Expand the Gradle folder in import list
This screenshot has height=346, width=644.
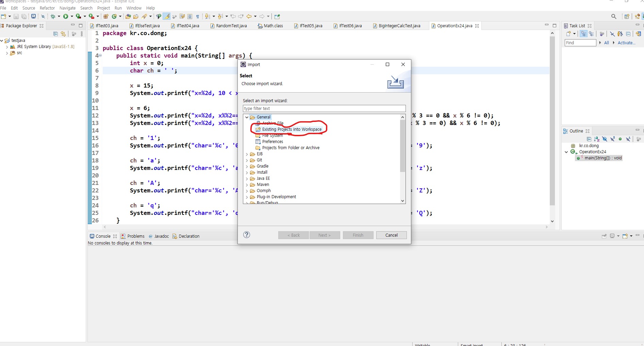pyautogui.click(x=247, y=166)
